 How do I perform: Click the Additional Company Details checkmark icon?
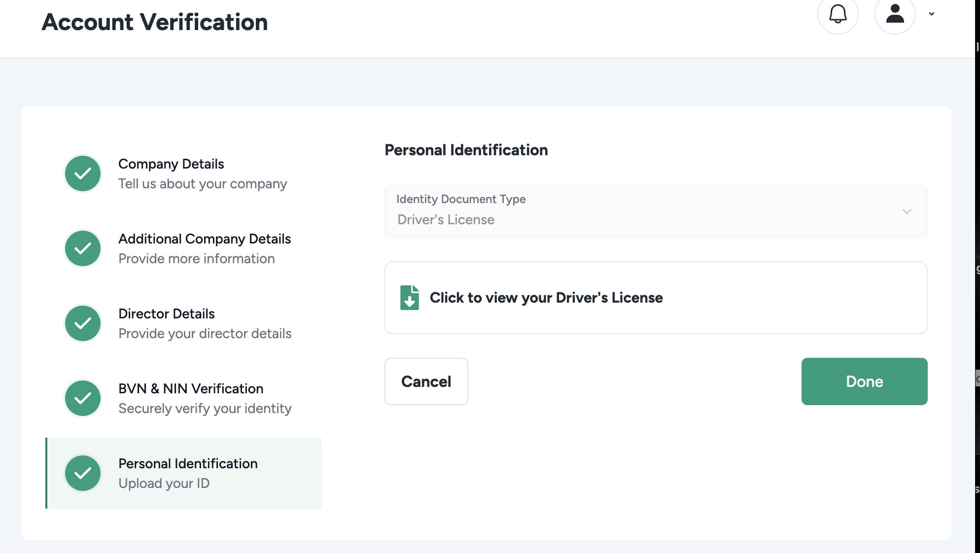pyautogui.click(x=83, y=248)
